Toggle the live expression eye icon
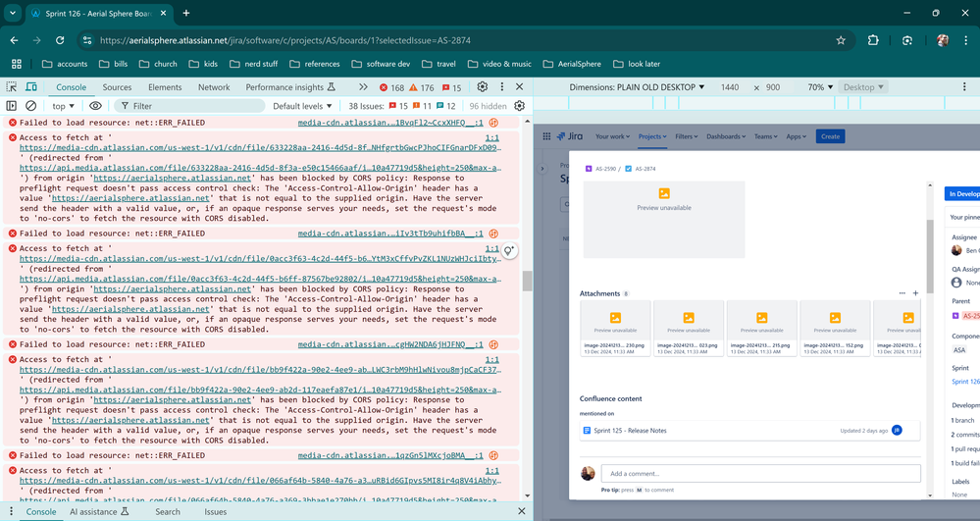The width and height of the screenshot is (980, 521). point(95,106)
